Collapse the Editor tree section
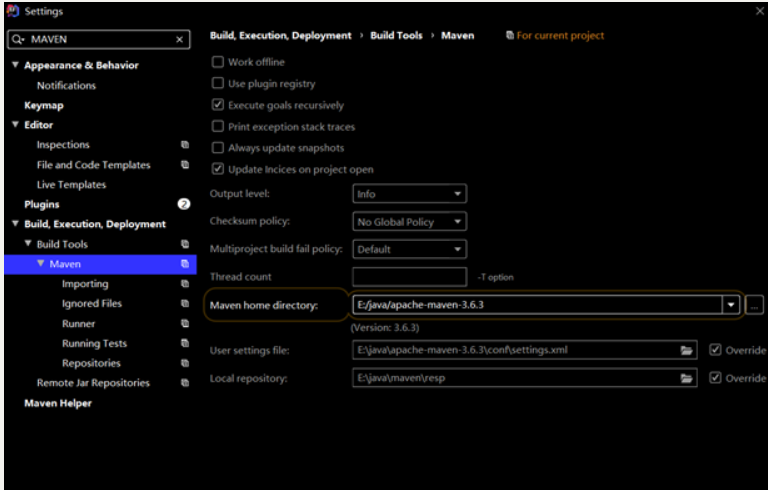The image size is (768, 490). click(15, 124)
